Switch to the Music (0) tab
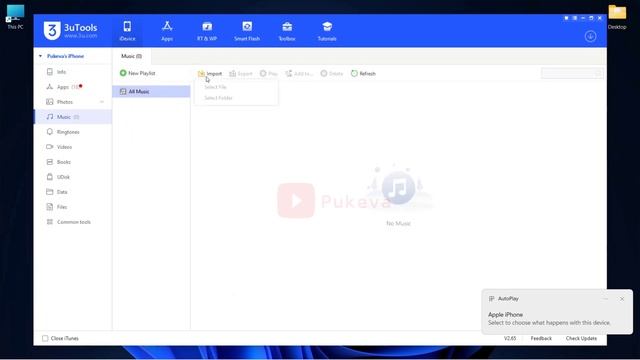The height and width of the screenshot is (360, 640). [131, 56]
